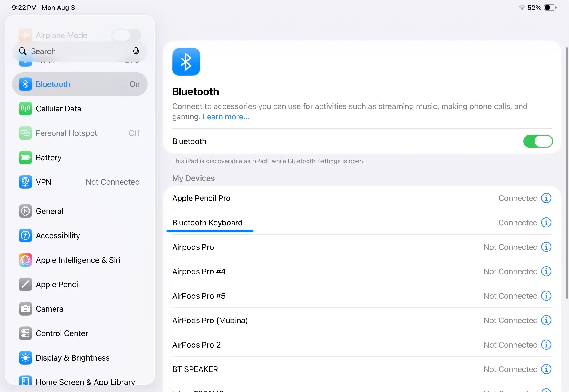Click the right-side vertical scrollbar
Viewport: 569px width, 392px height.
coord(567,173)
